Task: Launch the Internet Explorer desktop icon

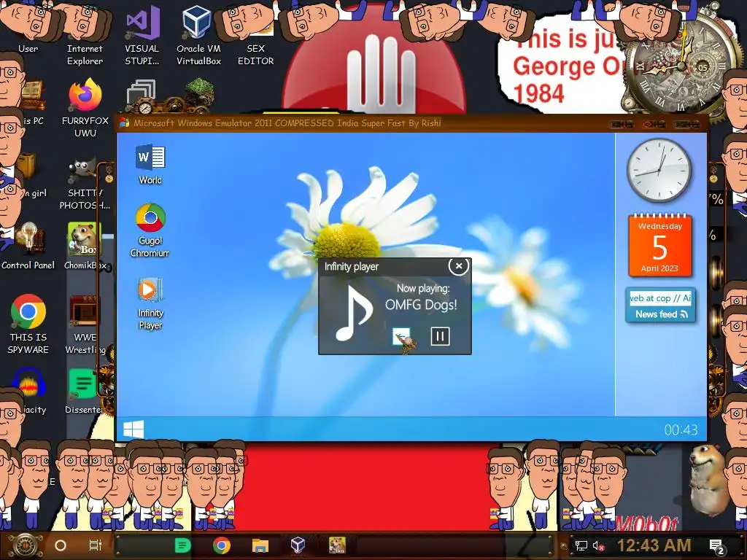Action: coord(85,36)
